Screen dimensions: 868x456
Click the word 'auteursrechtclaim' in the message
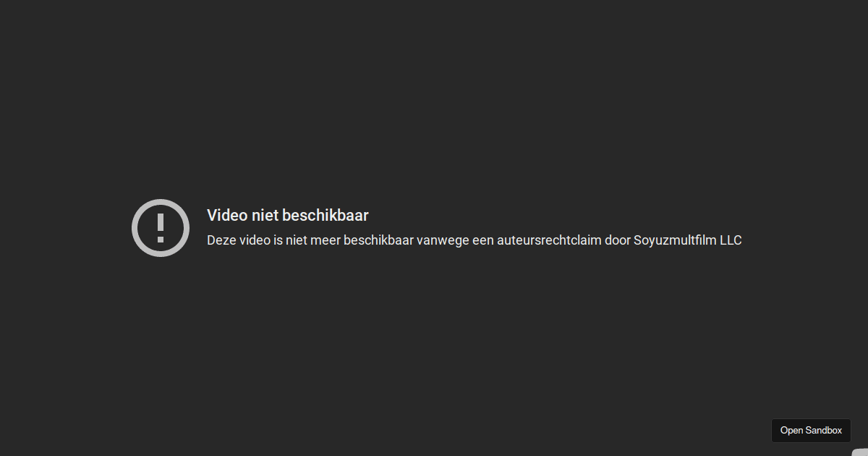tap(549, 240)
